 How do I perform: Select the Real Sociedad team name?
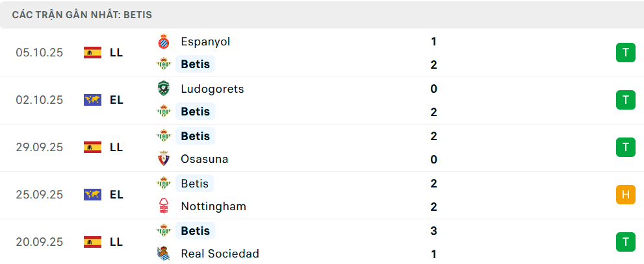[220, 254]
